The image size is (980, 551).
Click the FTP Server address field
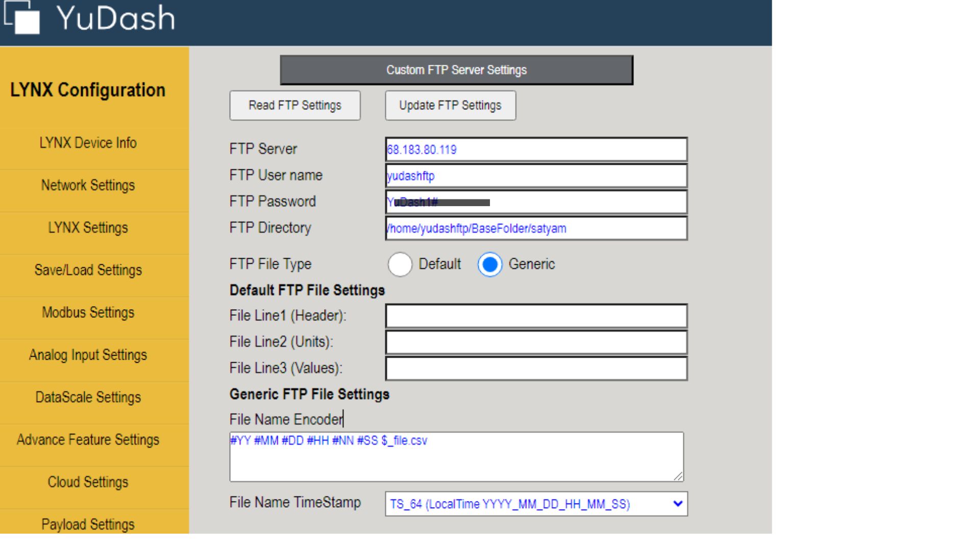[x=536, y=149]
